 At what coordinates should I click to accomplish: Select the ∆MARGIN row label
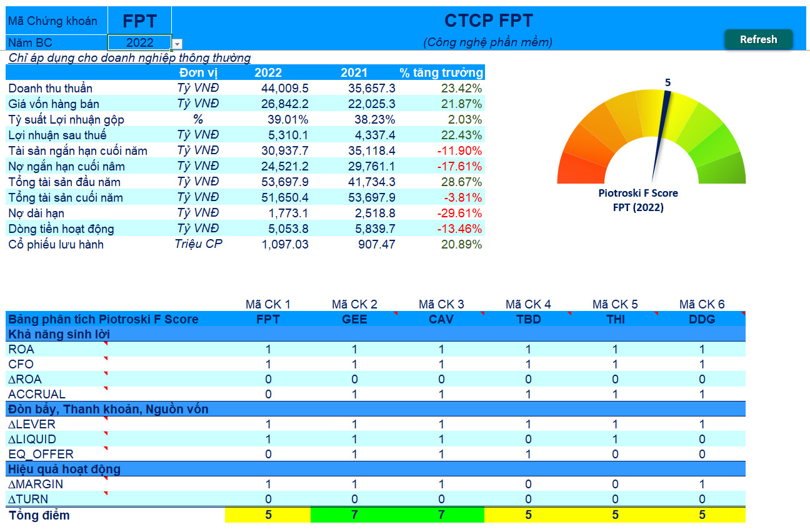pyautogui.click(x=36, y=485)
